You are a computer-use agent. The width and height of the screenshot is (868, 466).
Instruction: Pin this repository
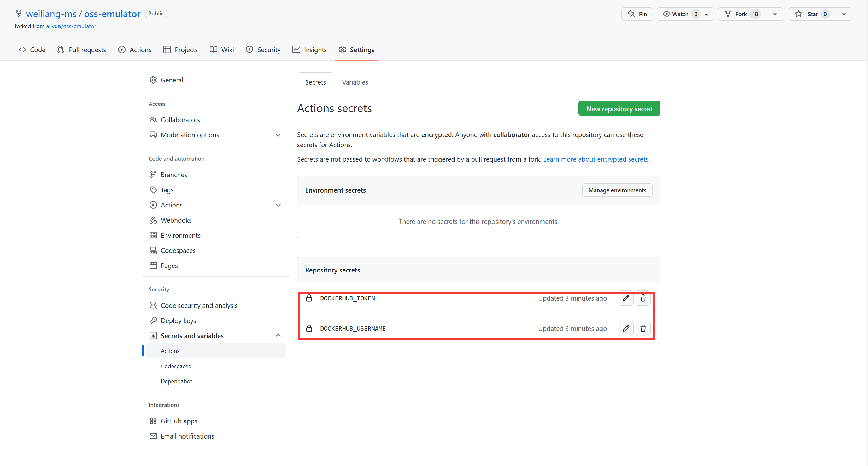click(x=637, y=14)
